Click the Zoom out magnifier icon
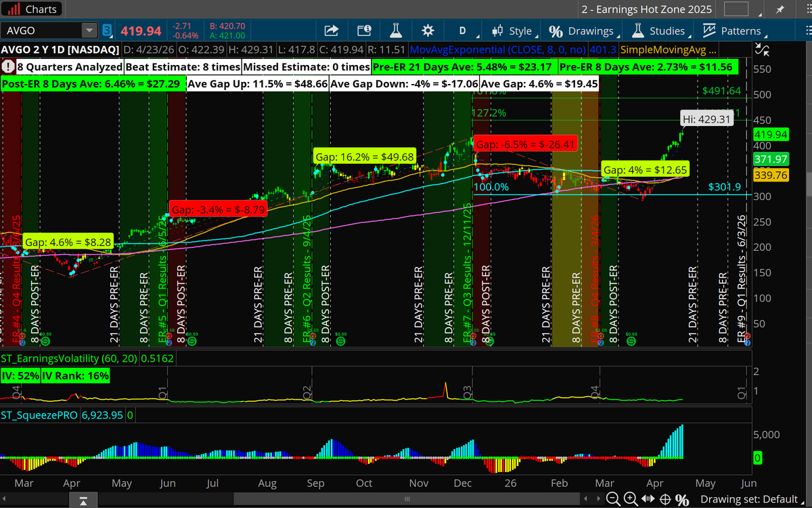The height and width of the screenshot is (508, 812). 612,499
